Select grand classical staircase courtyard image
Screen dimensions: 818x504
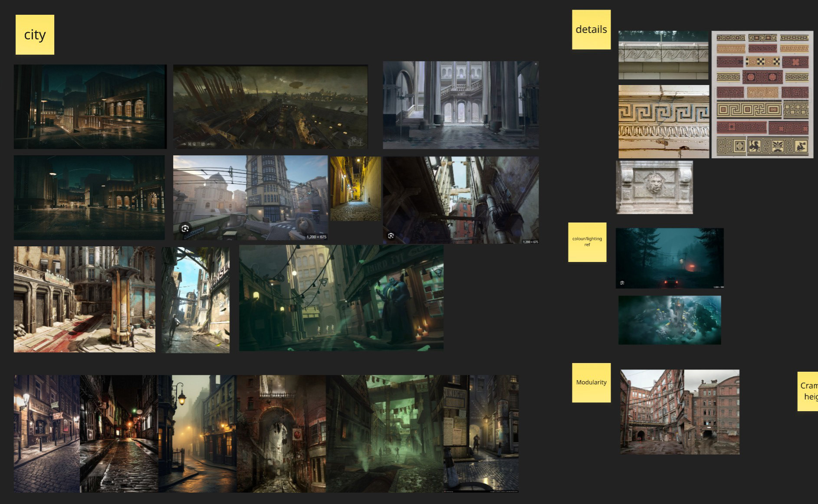[461, 105]
